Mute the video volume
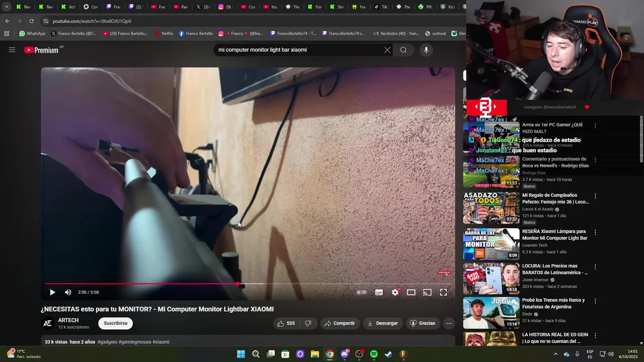 pos(68,292)
